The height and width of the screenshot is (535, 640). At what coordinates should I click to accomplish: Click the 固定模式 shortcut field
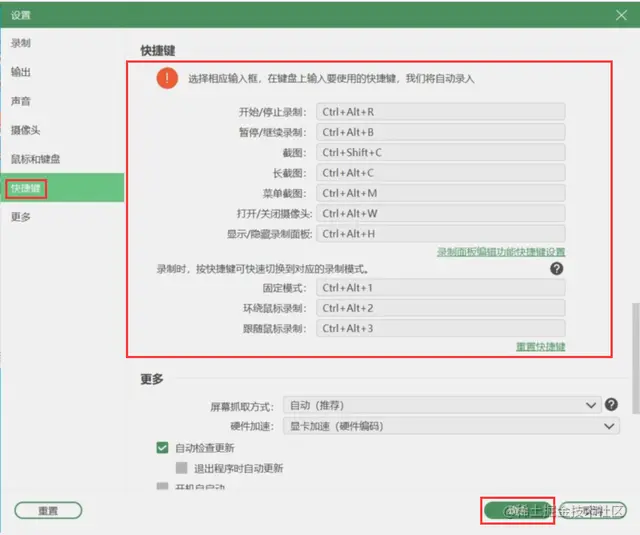(x=440, y=288)
